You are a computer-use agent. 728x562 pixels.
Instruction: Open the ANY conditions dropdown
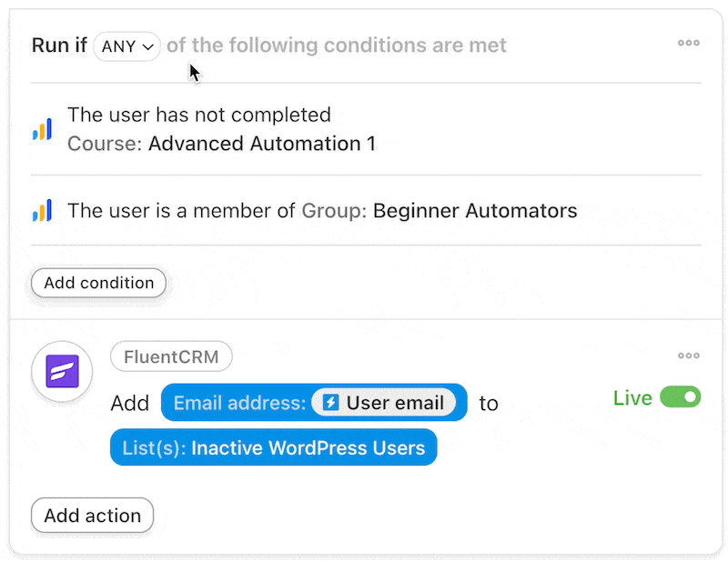126,46
